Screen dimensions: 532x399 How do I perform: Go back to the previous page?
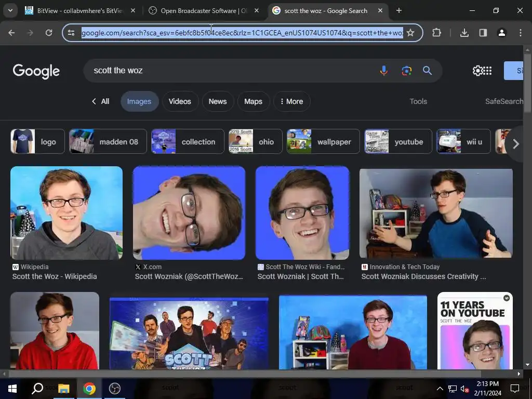(11, 33)
